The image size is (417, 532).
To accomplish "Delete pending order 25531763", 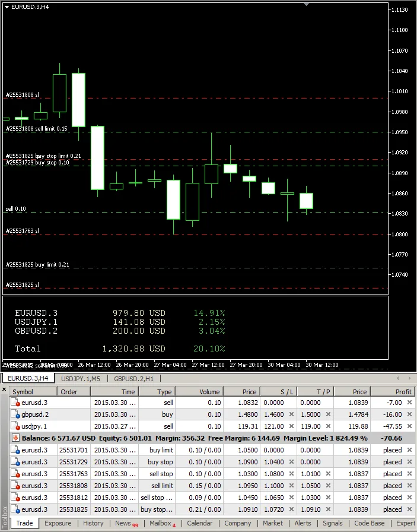I will pos(409,474).
